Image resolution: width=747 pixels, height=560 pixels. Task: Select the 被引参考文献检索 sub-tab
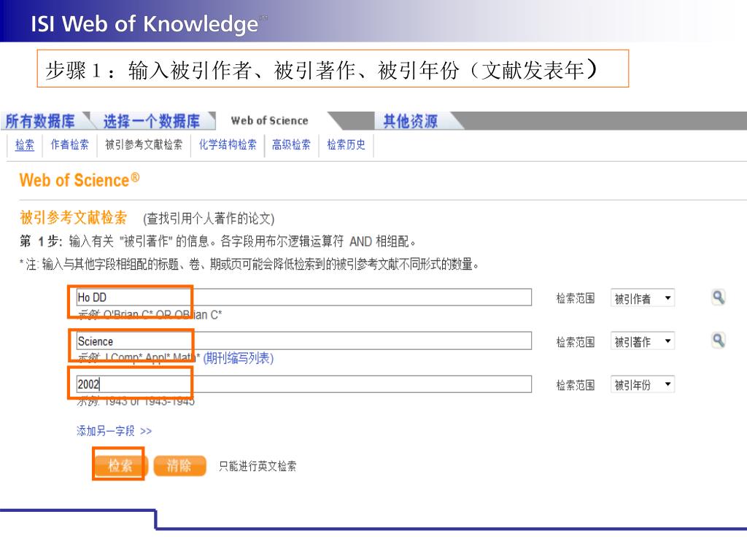pos(144,145)
